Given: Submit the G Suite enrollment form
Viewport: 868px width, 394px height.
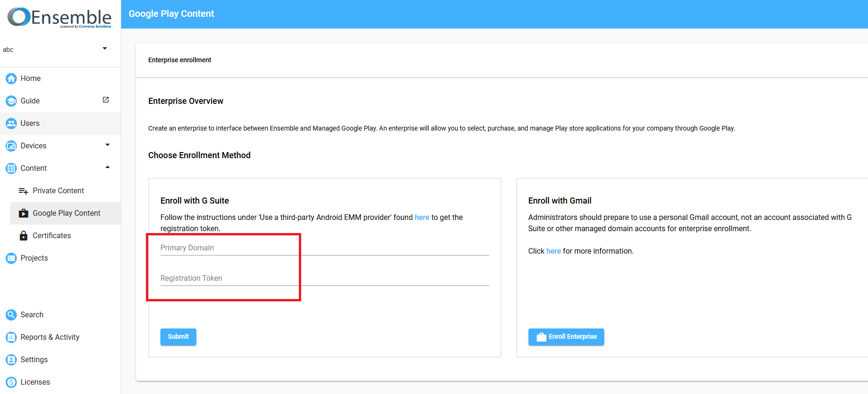Looking at the screenshot, I should coord(178,337).
